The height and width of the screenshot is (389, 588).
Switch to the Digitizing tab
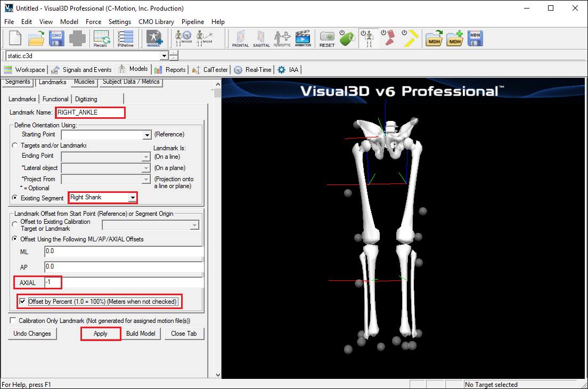[86, 99]
